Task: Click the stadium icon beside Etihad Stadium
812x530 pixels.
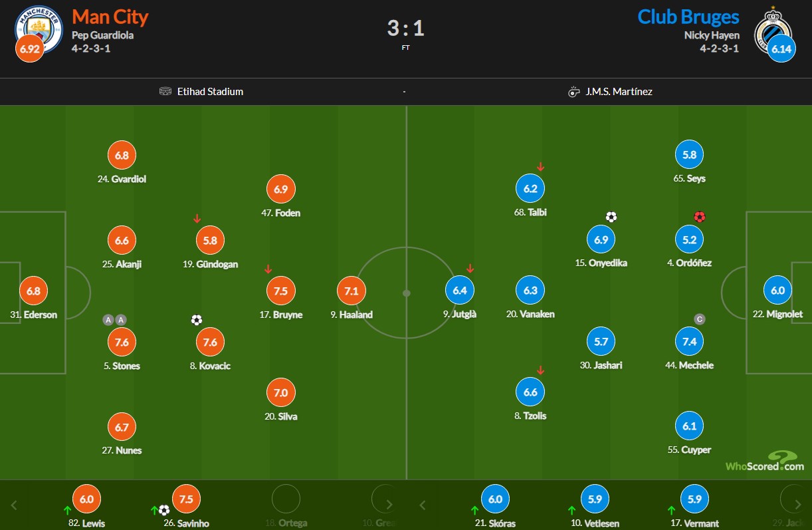Action: pos(165,92)
